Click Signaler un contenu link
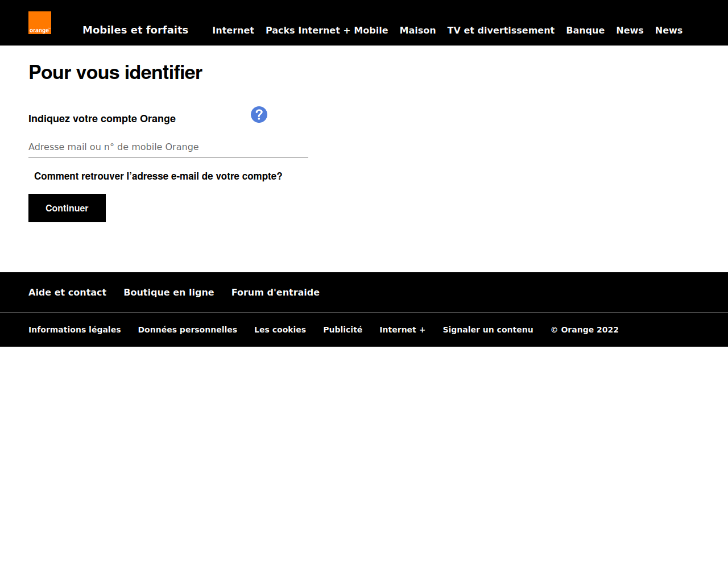728x582 pixels. coord(488,330)
